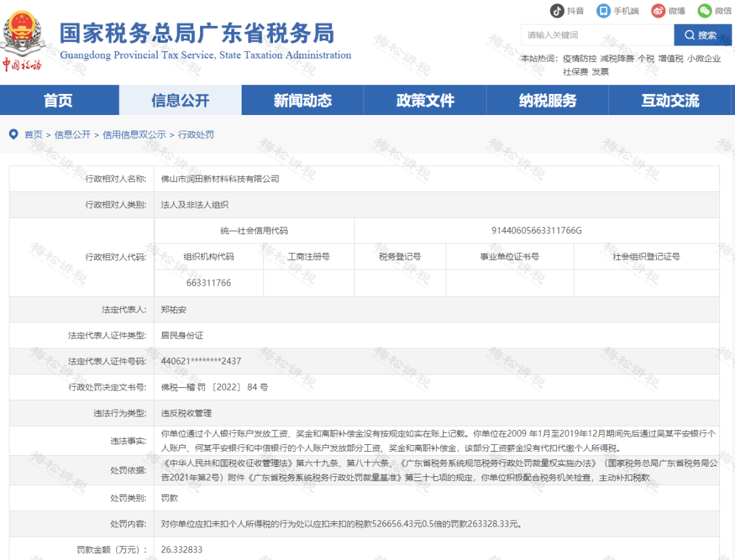Click the magnifier icon in the search button
The width and height of the screenshot is (735, 560).
click(689, 35)
